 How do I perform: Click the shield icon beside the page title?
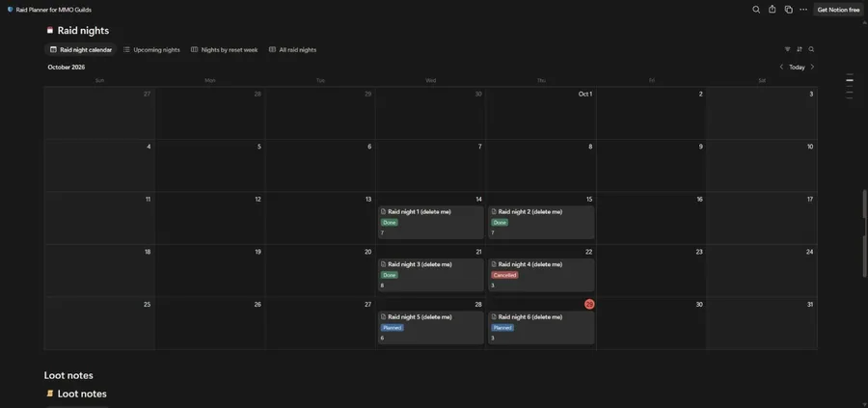pos(10,10)
